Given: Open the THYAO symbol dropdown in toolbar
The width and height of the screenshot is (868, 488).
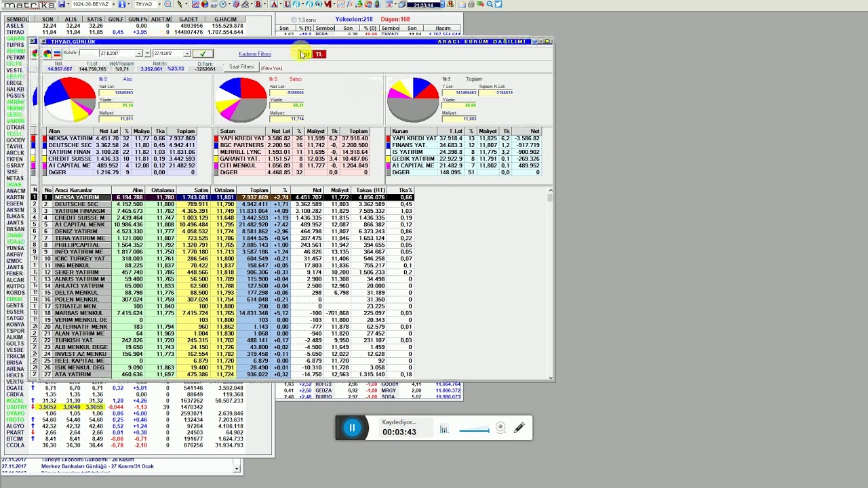Looking at the screenshot, I should pos(158,5).
